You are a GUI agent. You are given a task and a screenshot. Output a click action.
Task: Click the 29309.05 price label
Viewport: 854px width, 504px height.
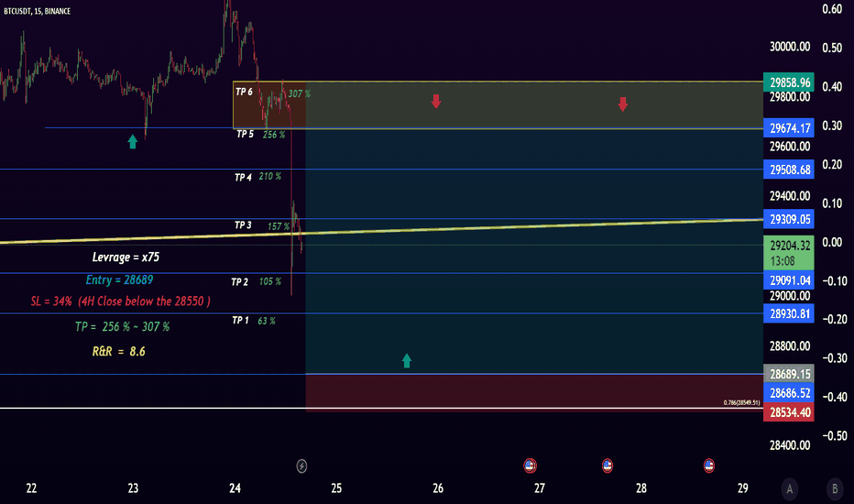789,219
